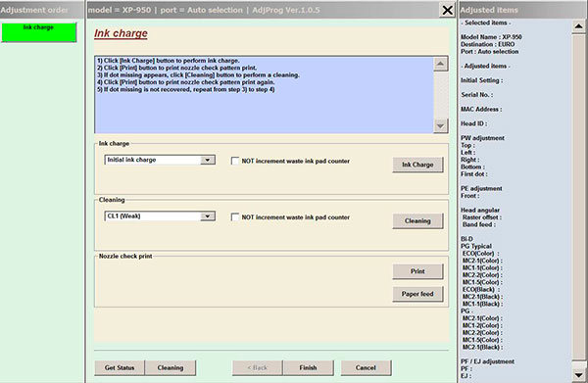Click the Cancel button

coord(366,367)
